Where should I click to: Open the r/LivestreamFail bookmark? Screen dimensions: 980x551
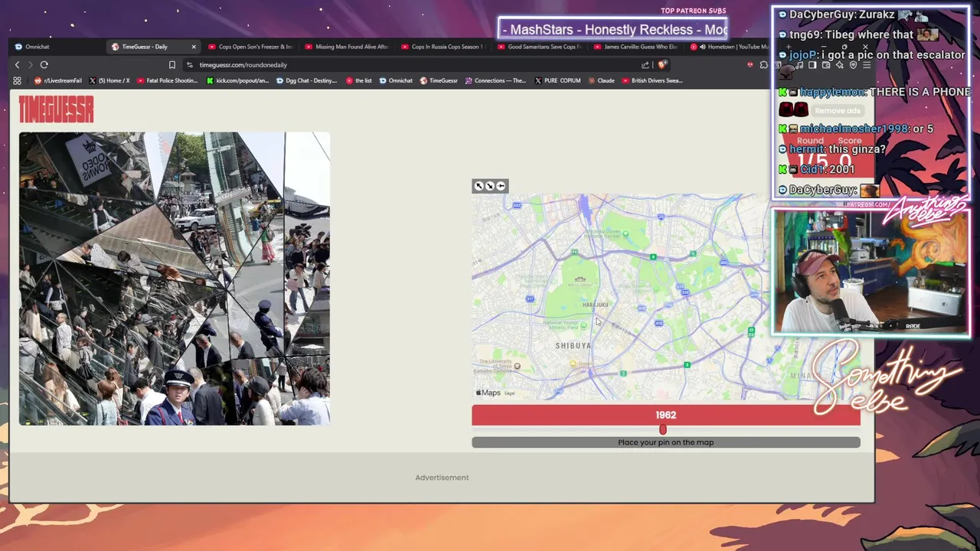coord(58,80)
